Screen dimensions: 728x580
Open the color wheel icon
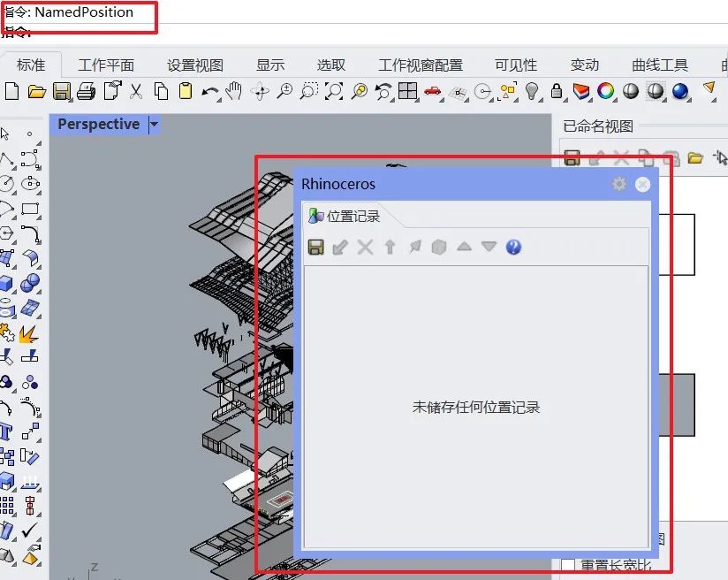coord(605,91)
